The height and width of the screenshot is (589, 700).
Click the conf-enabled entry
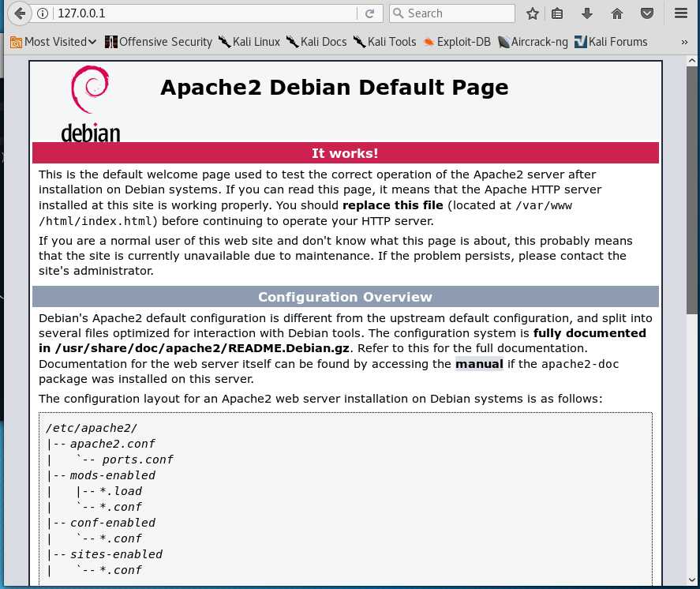(113, 523)
